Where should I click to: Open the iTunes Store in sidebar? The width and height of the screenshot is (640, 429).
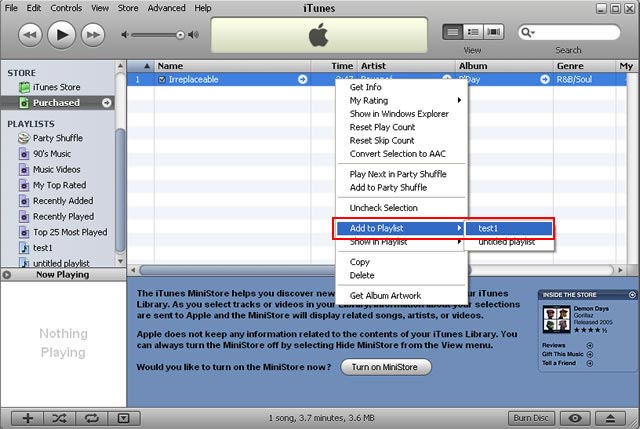(56, 87)
